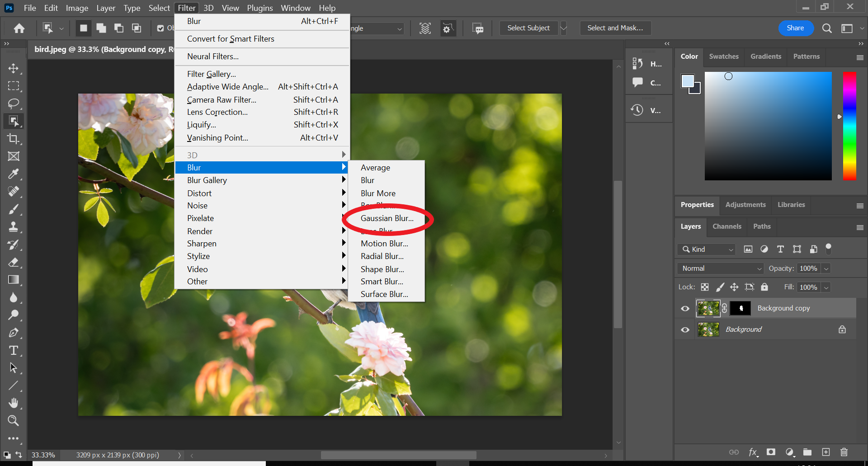Screen dimensions: 868x466
Task: Select the Rectangular Marquee tool
Action: [x=14, y=86]
